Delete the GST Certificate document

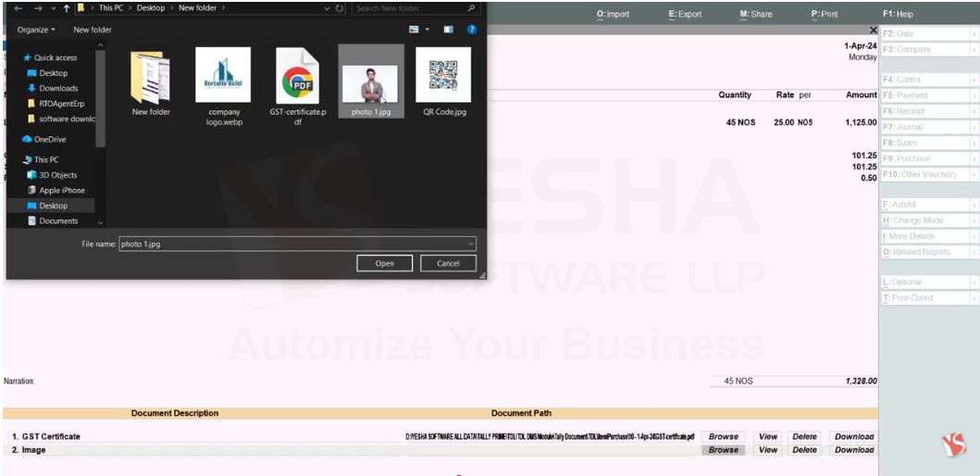coord(804,436)
